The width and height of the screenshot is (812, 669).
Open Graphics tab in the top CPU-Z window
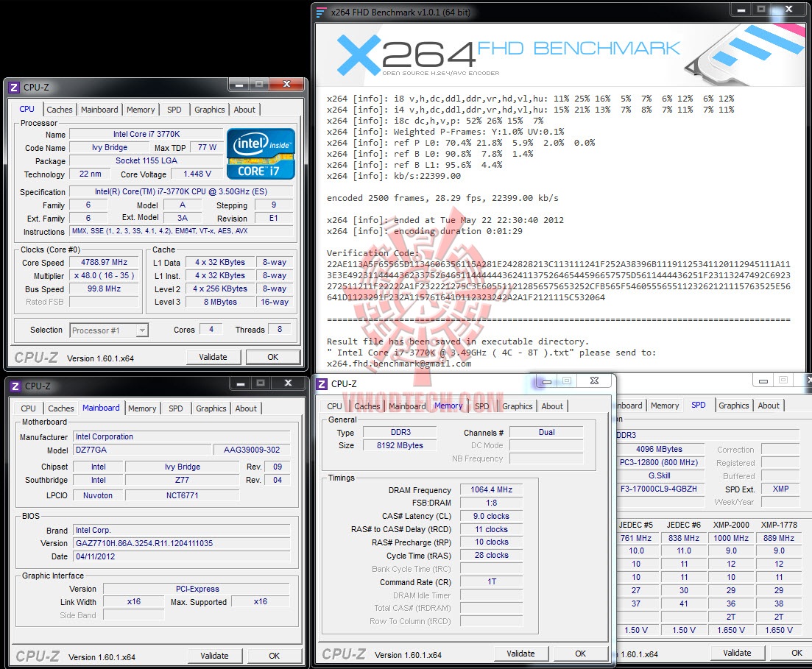(209, 110)
